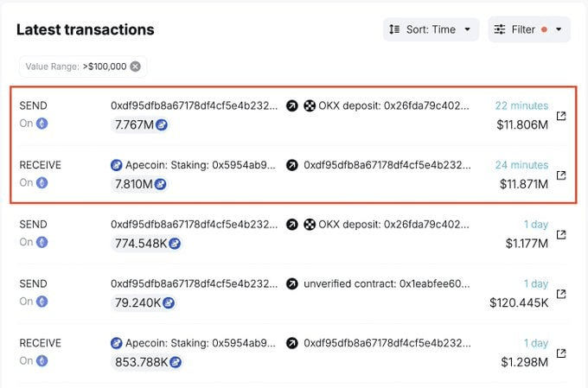Viewport: 588px width, 388px height.
Task: Click the 22 minutes timestamp
Action: point(521,106)
